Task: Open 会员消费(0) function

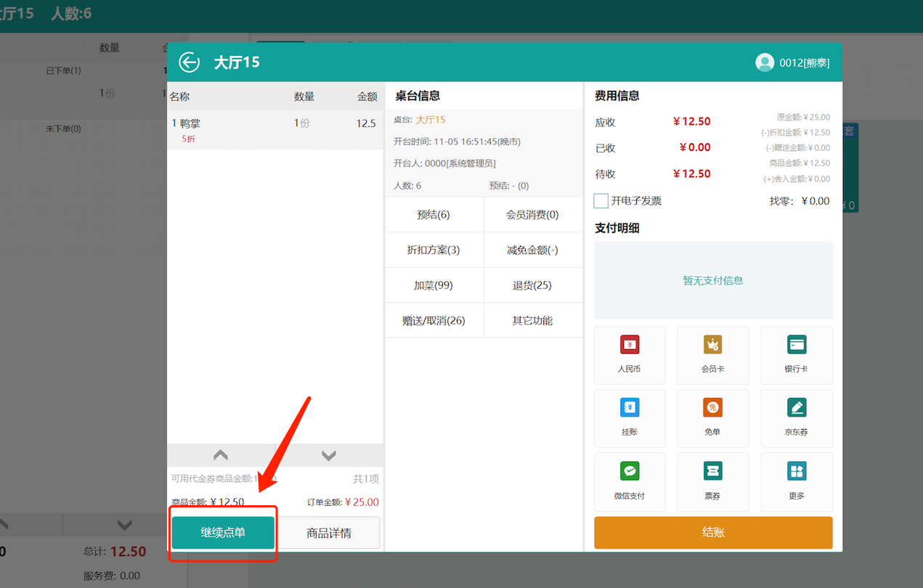Action: 533,215
